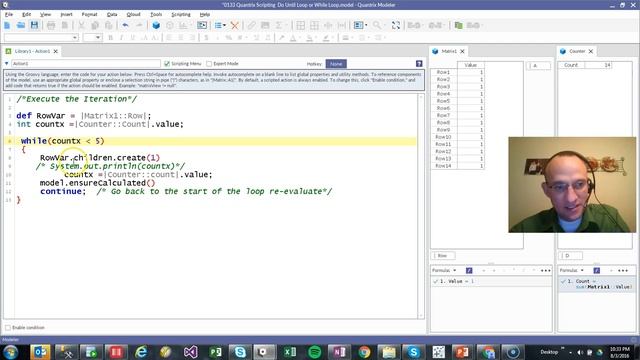This screenshot has width=640, height=360.
Task: Open Chrome from the taskbar
Action: (x=364, y=352)
